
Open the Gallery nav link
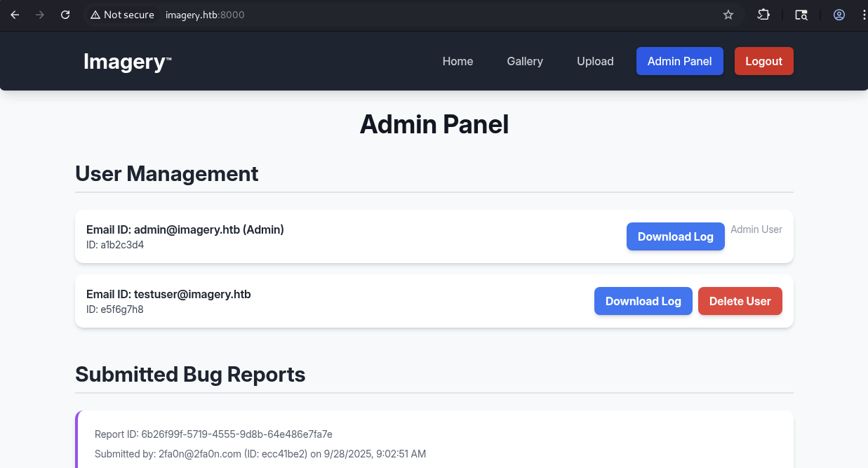click(x=525, y=61)
